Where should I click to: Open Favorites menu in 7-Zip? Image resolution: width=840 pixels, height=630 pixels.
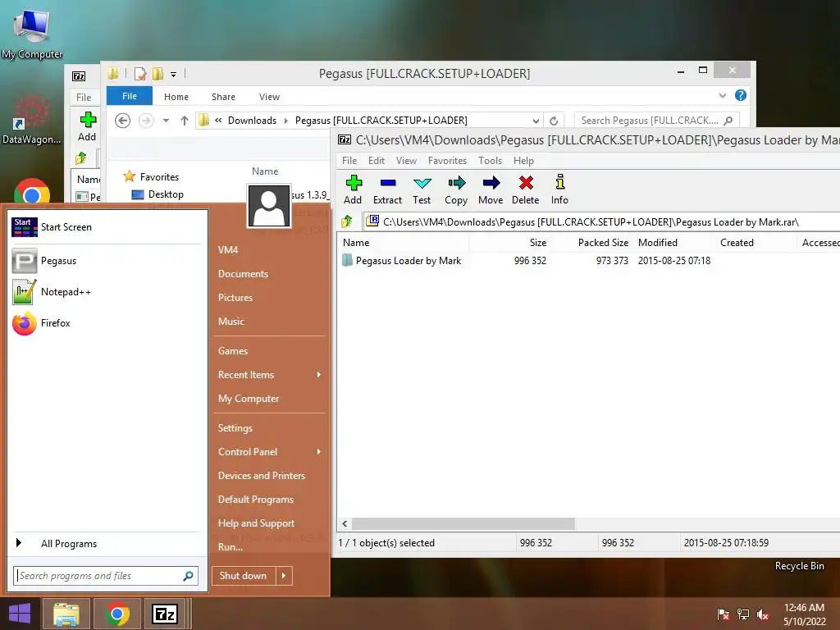pos(447,161)
